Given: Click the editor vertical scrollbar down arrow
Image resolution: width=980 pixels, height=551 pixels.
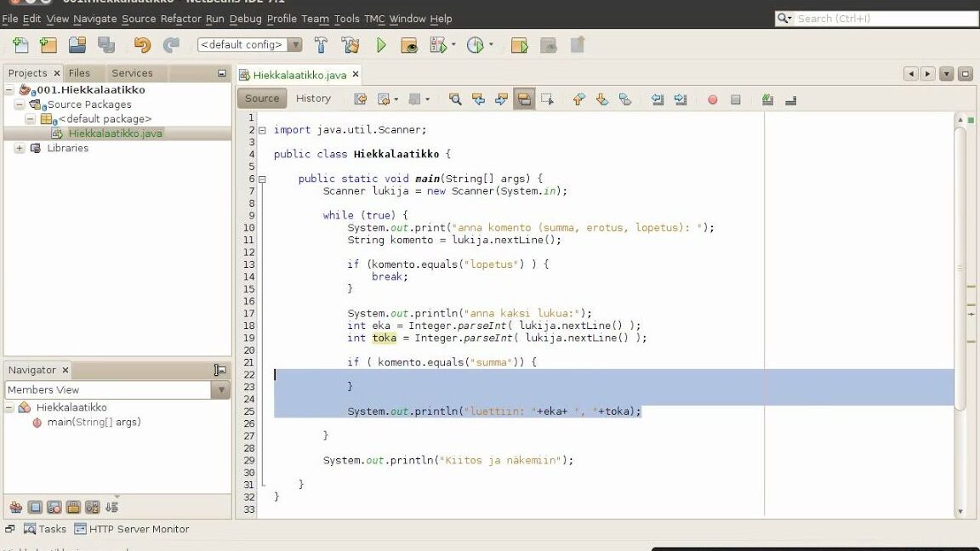Looking at the screenshot, I should [960, 511].
